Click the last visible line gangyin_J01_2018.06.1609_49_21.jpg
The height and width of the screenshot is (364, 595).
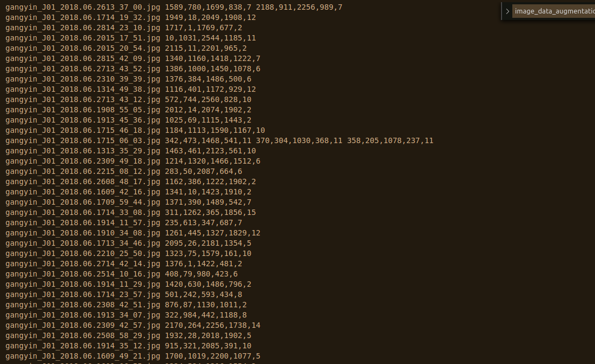(x=81, y=356)
